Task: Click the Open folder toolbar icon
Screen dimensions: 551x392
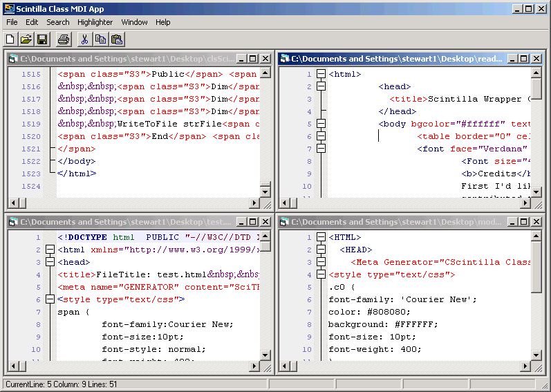Action: click(26, 39)
